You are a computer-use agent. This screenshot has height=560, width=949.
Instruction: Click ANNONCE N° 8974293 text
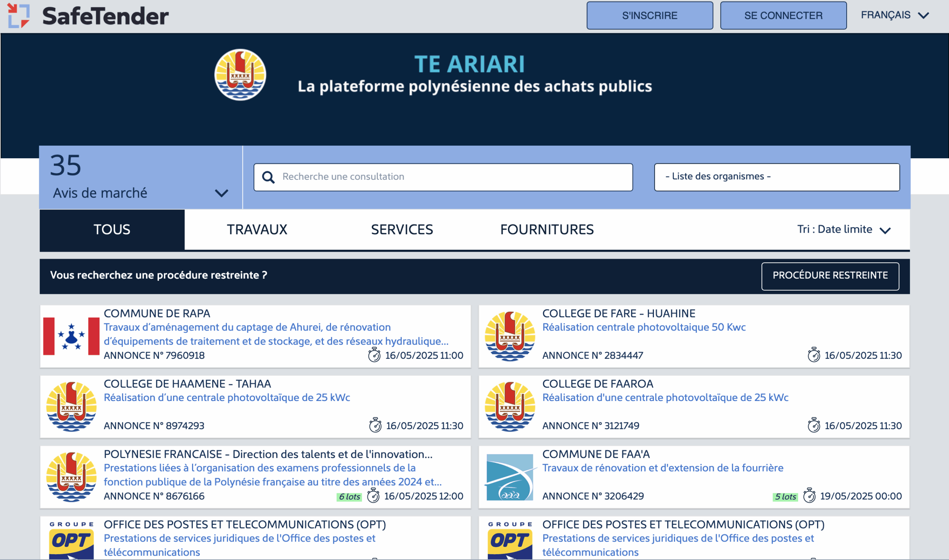pyautogui.click(x=154, y=426)
